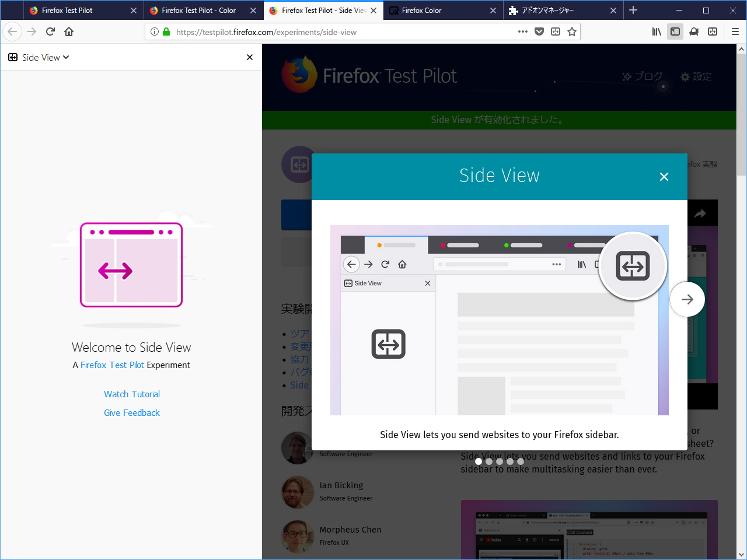The image size is (747, 560).
Task: Open Firefox Test Pilot link in sidebar
Action: click(113, 365)
